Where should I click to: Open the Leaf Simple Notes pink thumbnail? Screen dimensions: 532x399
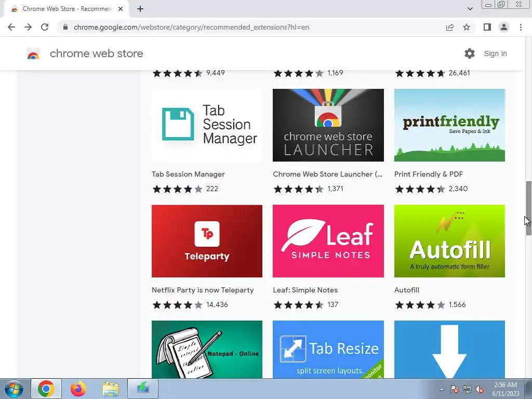tap(328, 241)
